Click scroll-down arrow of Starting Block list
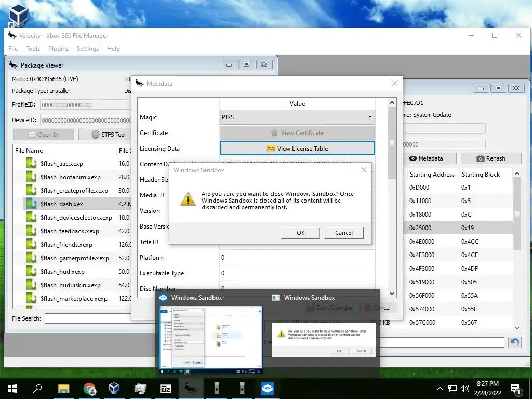 tap(517, 328)
